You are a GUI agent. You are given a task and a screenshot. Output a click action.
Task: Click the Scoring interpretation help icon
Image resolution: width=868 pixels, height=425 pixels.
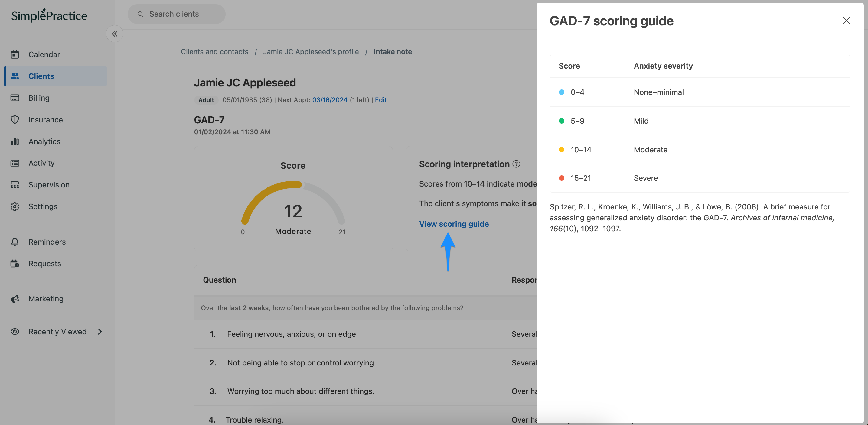(x=516, y=164)
